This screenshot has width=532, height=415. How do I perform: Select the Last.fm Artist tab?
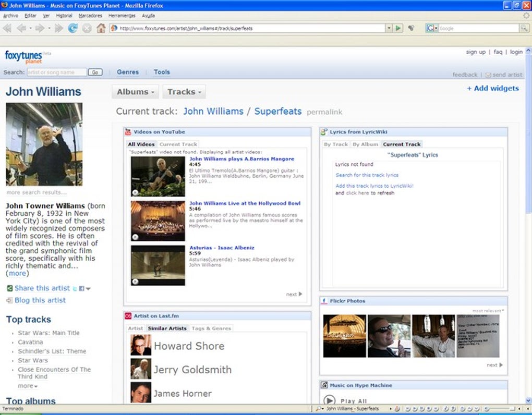[136, 328]
